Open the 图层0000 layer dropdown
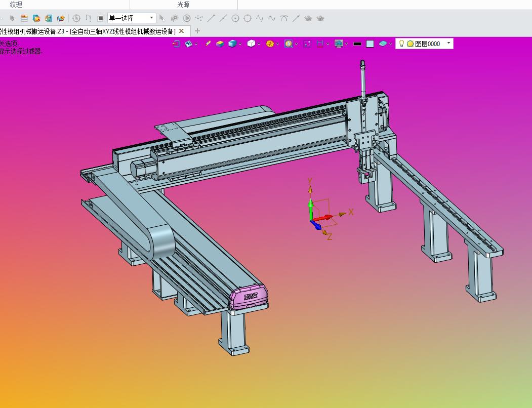 coord(448,44)
